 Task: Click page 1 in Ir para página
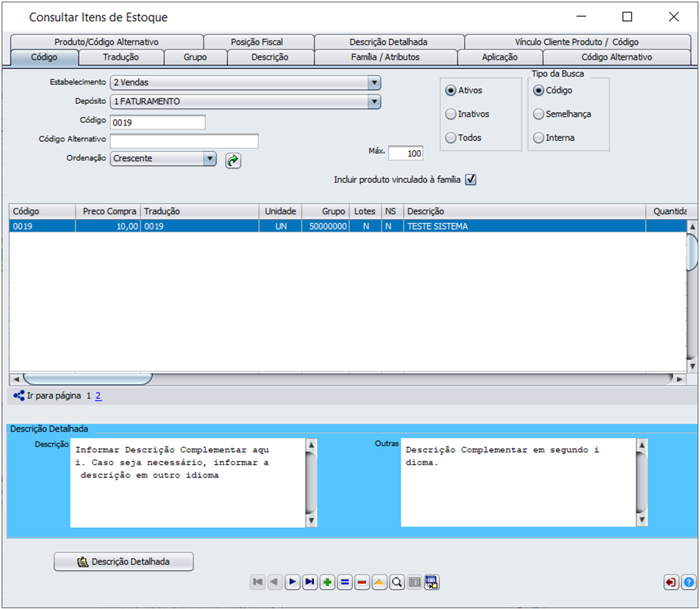(x=88, y=396)
